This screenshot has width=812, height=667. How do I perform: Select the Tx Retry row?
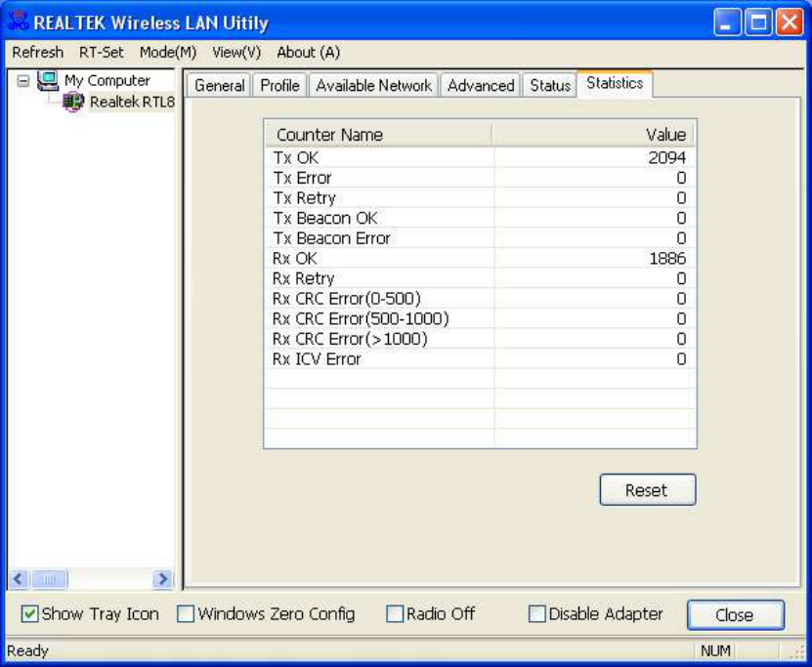[x=480, y=197]
